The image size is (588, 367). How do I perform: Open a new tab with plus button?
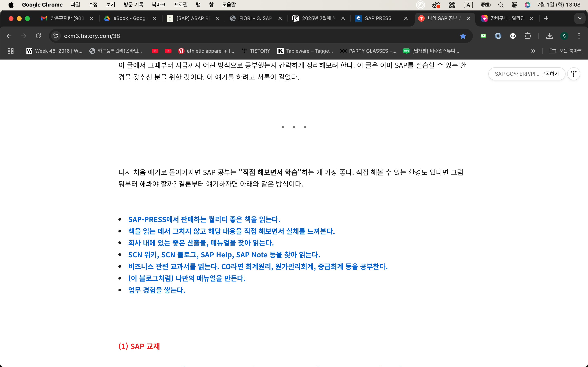(546, 18)
